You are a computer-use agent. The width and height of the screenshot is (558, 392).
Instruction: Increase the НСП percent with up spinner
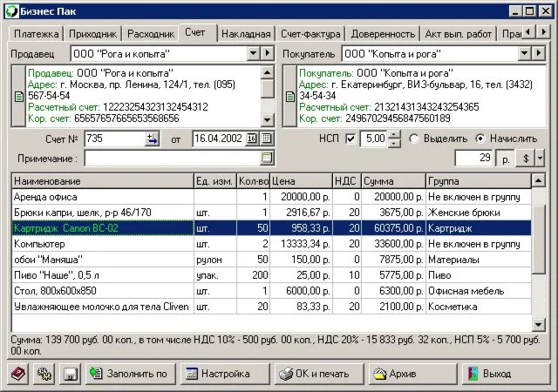tap(394, 134)
